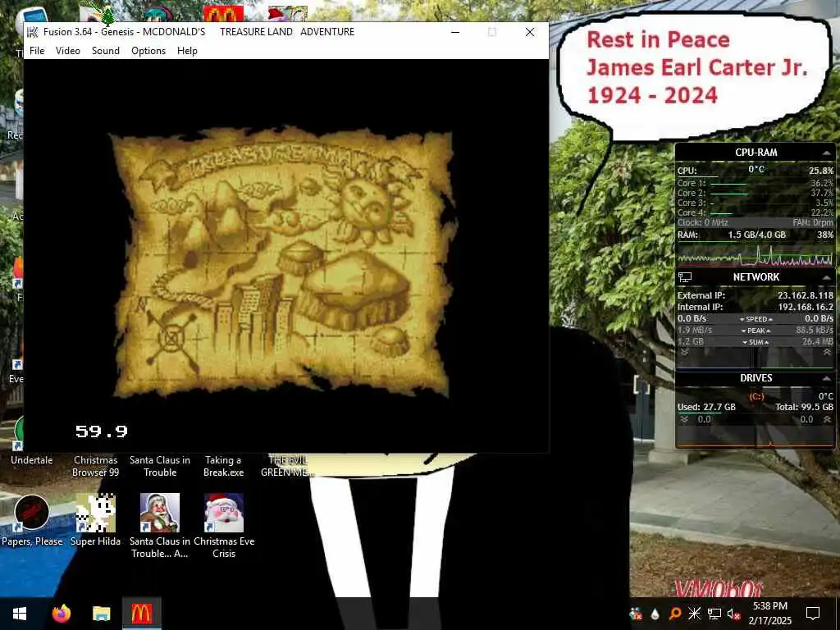
Task: Open the File menu in Fusion
Action: 37,51
